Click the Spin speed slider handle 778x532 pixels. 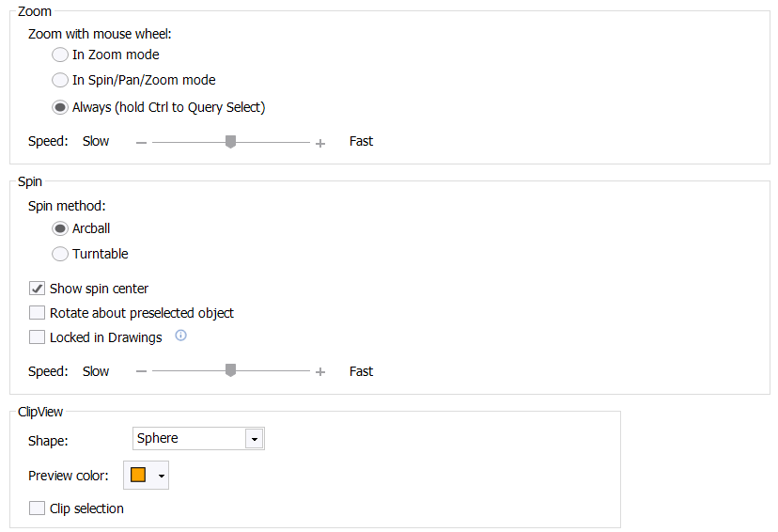tap(230, 370)
